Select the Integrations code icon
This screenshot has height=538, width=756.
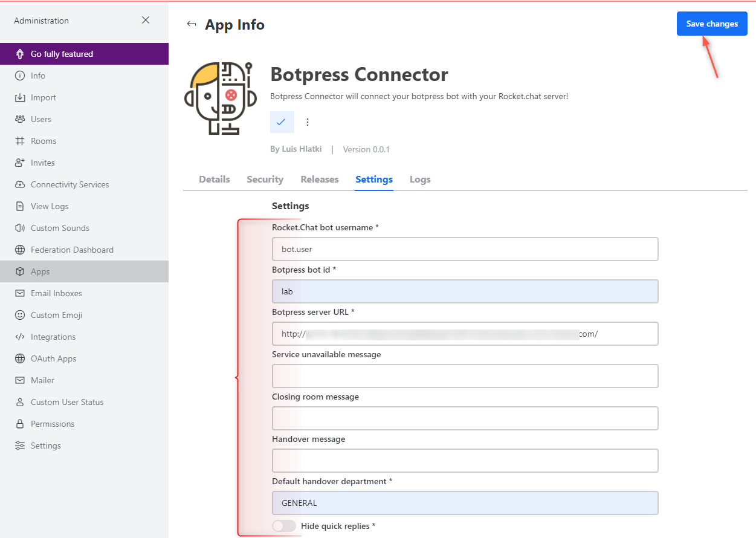[x=20, y=337]
